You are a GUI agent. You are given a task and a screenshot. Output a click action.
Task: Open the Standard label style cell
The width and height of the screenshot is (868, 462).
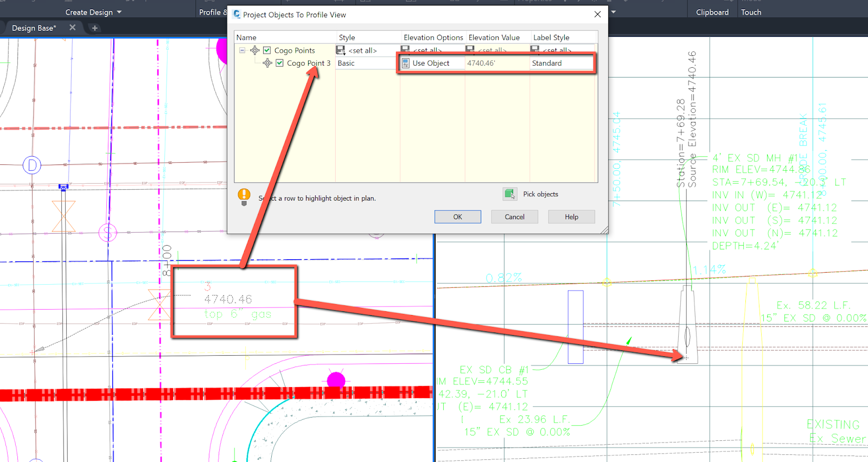[x=561, y=63]
